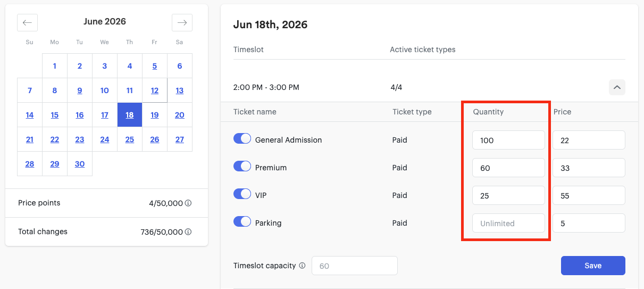Select June 19 on calendar
Screen dimensions: 644x289
(x=155, y=115)
